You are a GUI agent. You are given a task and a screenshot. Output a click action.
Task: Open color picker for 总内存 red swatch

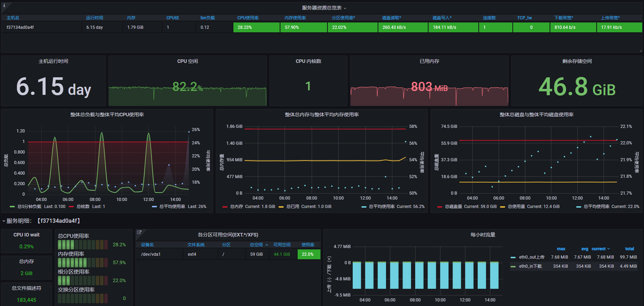pyautogui.click(x=225, y=207)
